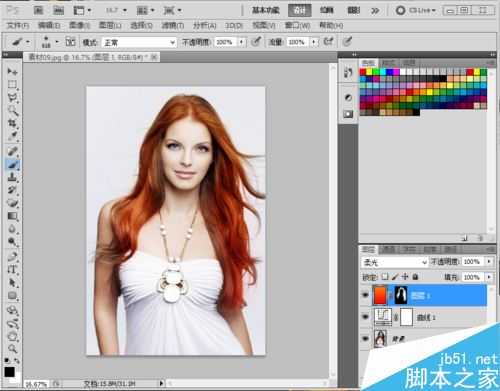Open the 文件(F) menu
500x391 pixels.
(18, 25)
